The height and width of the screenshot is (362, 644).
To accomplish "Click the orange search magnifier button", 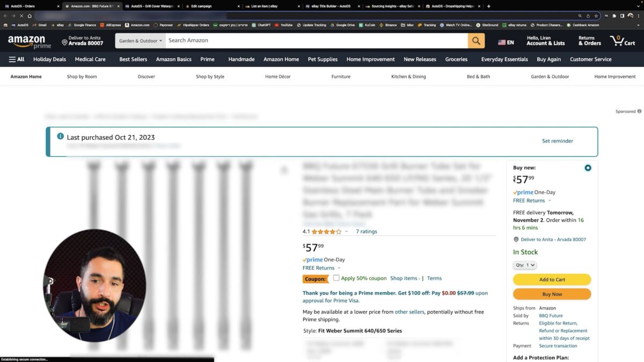I will tap(476, 41).
